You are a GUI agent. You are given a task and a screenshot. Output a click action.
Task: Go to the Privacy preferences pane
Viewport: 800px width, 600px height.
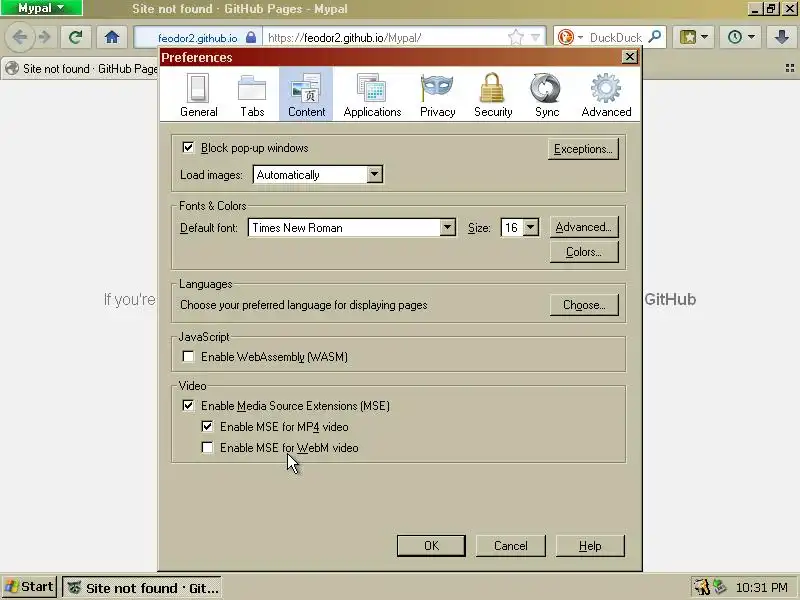coord(437,95)
